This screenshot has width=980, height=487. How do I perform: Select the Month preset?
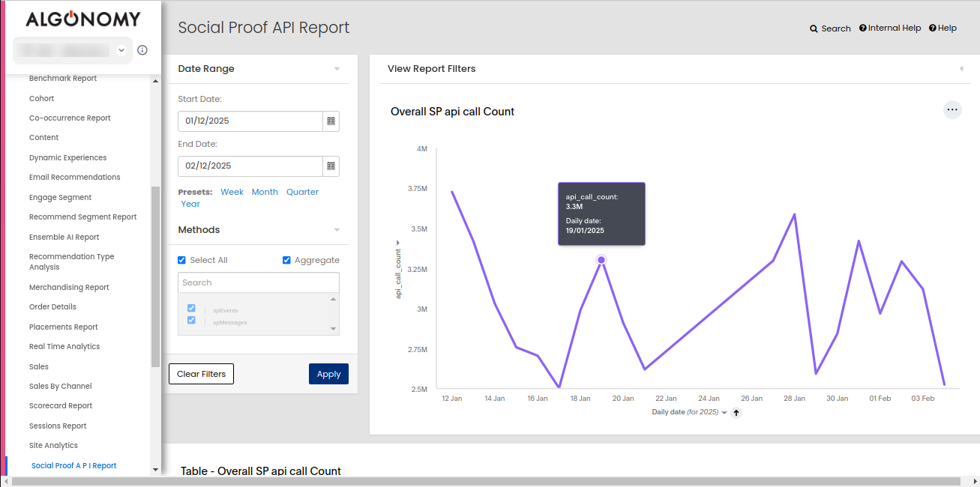point(265,192)
